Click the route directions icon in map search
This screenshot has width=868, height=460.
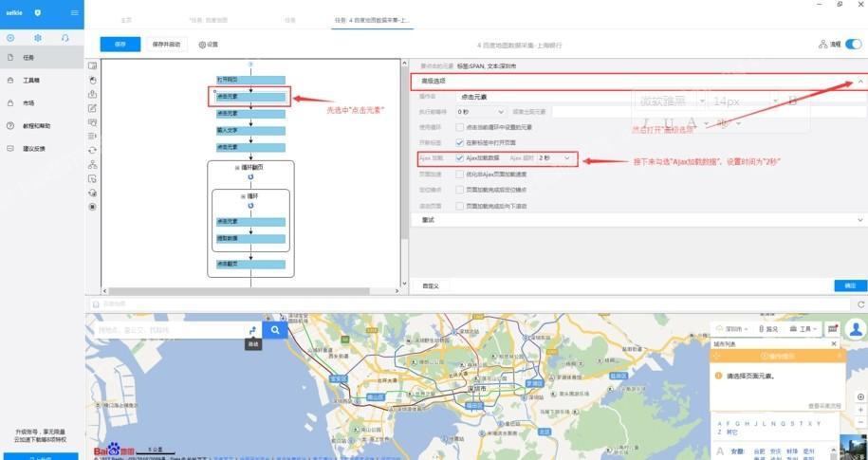(252, 330)
